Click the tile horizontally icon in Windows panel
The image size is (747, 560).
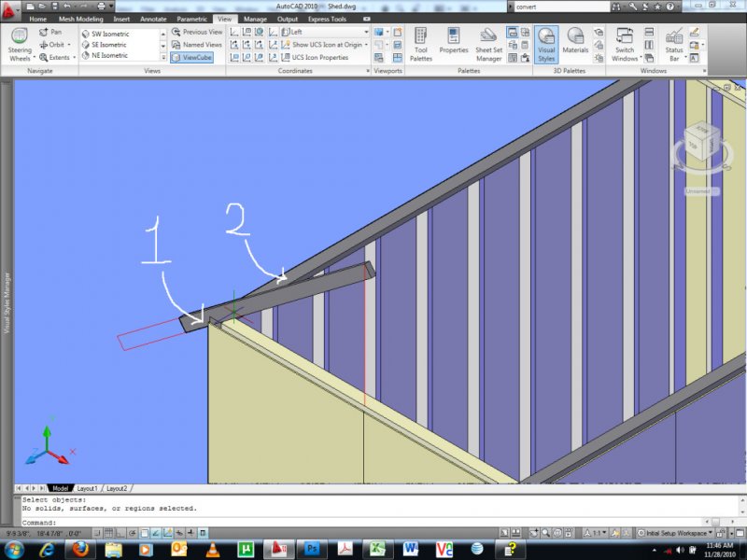(x=649, y=32)
